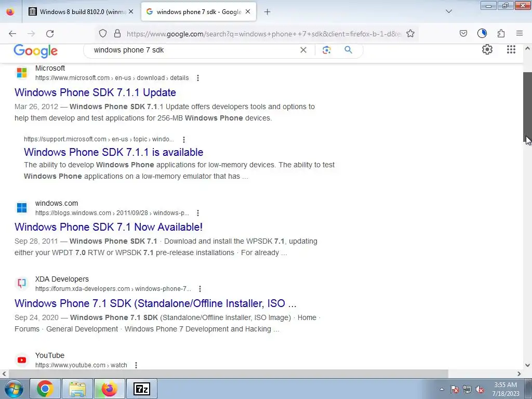This screenshot has height=399, width=532.
Task: Close the windows phone 7 sdk tab
Action: click(x=248, y=12)
